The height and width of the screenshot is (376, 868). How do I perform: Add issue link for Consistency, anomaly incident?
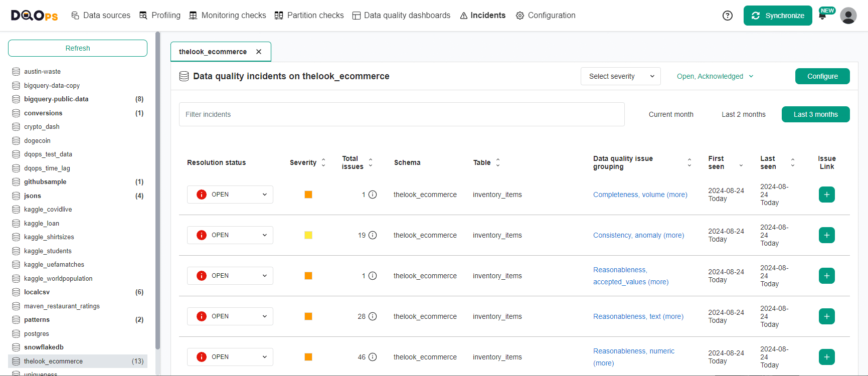coord(827,235)
